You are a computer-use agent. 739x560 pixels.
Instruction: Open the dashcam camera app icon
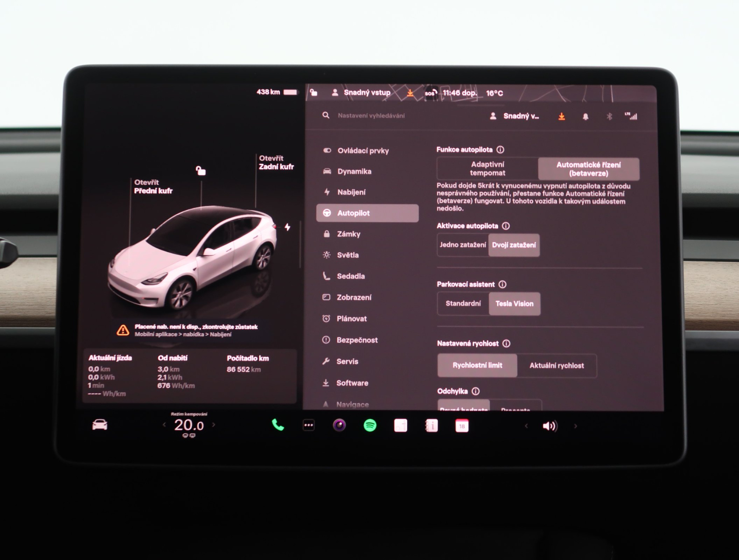[x=339, y=425]
